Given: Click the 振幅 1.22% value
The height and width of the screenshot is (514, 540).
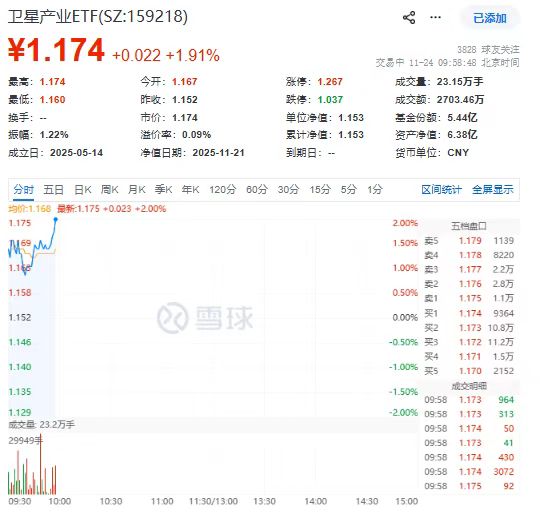Looking at the screenshot, I should tap(54, 135).
